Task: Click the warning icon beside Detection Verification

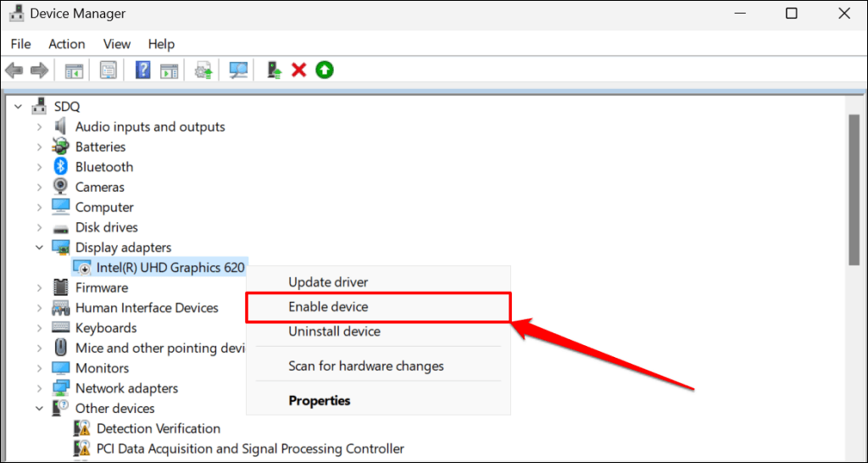Action: 82,428
